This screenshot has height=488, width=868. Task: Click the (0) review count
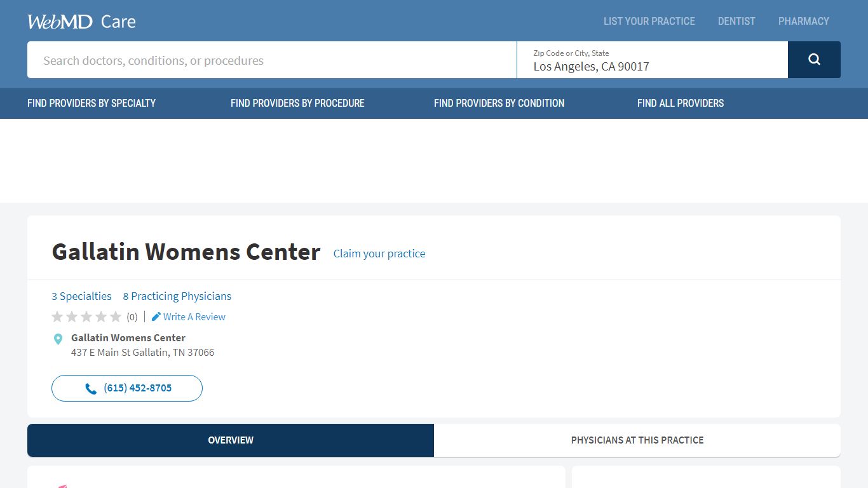[132, 316]
